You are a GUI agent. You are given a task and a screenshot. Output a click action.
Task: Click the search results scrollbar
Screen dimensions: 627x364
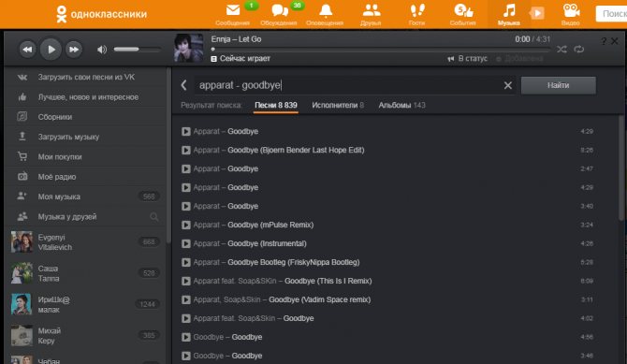(x=621, y=168)
